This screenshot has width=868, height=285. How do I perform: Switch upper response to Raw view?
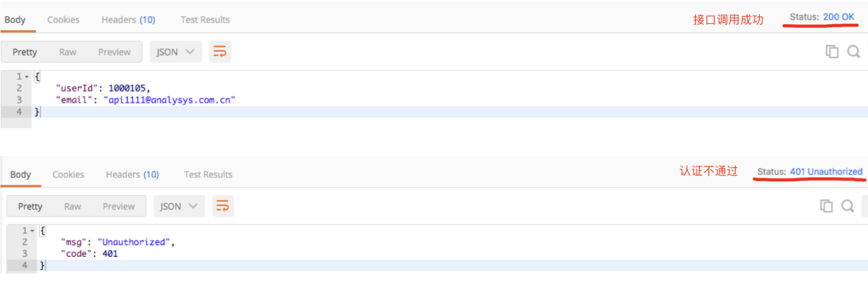[68, 52]
